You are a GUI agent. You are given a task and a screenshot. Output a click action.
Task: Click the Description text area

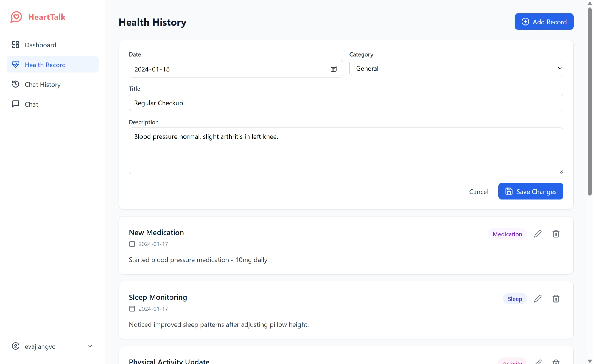[x=346, y=151]
